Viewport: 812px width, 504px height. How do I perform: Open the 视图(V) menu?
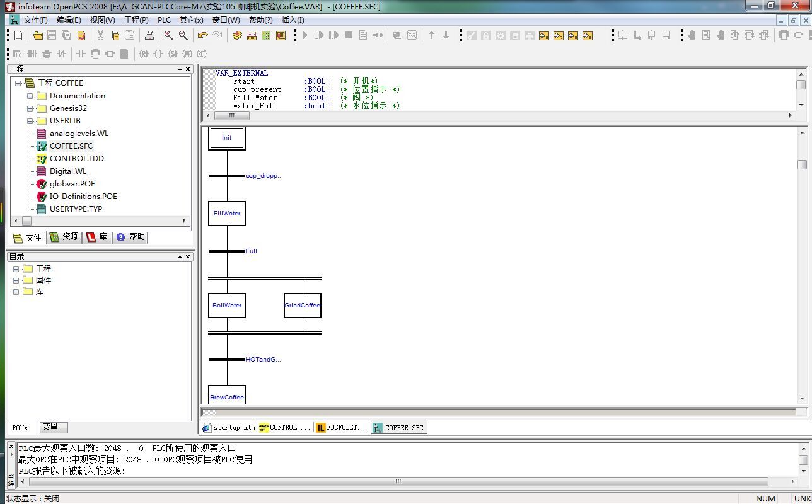click(x=102, y=20)
